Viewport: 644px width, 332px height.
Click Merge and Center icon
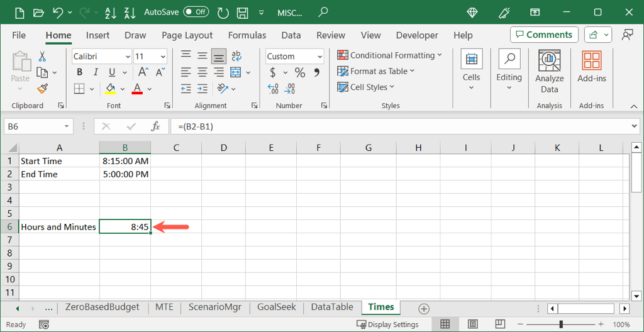pos(235,72)
